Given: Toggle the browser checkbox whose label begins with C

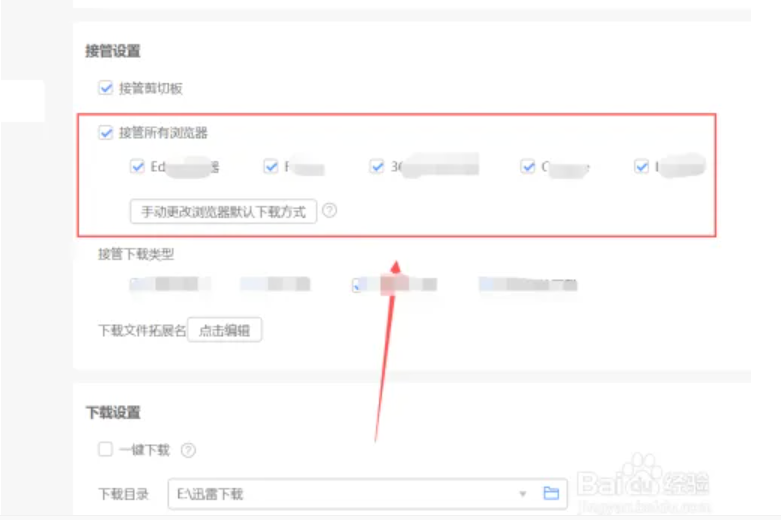Looking at the screenshot, I should [527, 166].
